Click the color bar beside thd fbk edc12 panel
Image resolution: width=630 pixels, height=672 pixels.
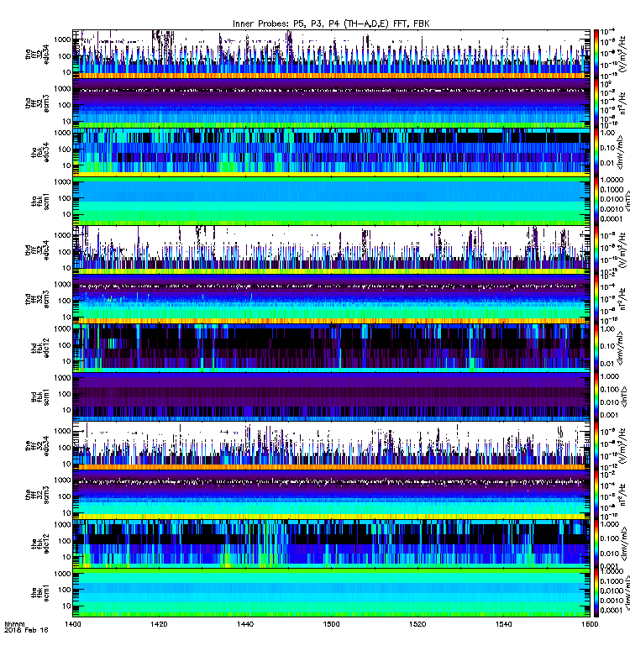596,348
